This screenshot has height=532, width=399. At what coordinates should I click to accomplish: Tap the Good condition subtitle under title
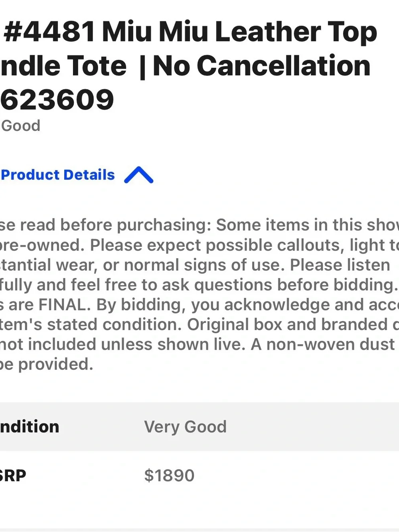point(20,126)
